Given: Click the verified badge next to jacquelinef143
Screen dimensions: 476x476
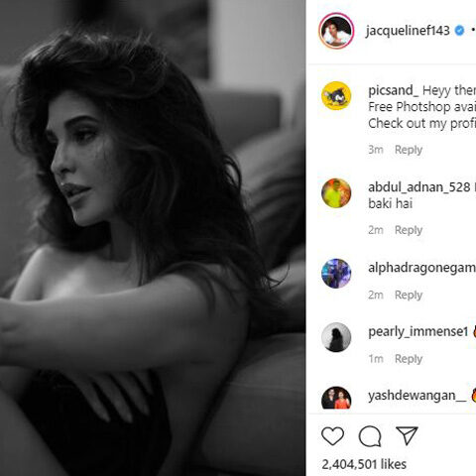Looking at the screenshot, I should pos(459,31).
